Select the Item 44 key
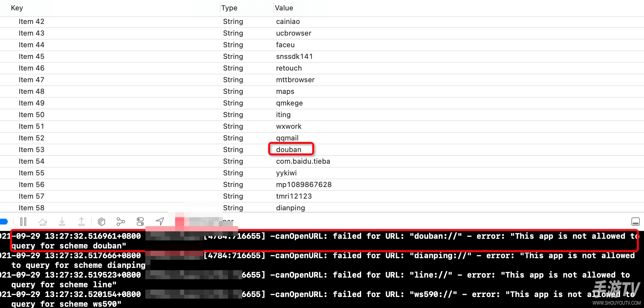Screen dimensions: 644x308 click(31, 45)
